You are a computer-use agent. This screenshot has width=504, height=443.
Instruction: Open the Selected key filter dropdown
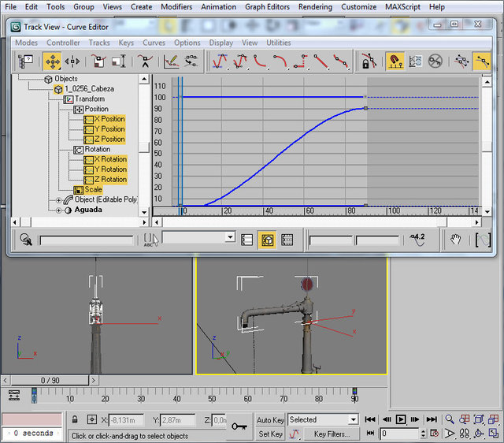point(352,420)
